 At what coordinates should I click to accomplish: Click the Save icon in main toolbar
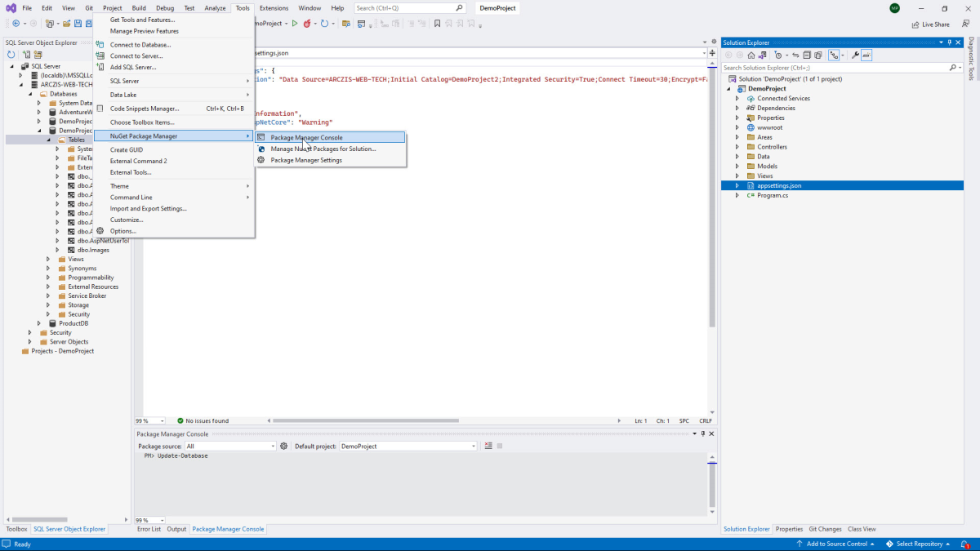click(78, 24)
